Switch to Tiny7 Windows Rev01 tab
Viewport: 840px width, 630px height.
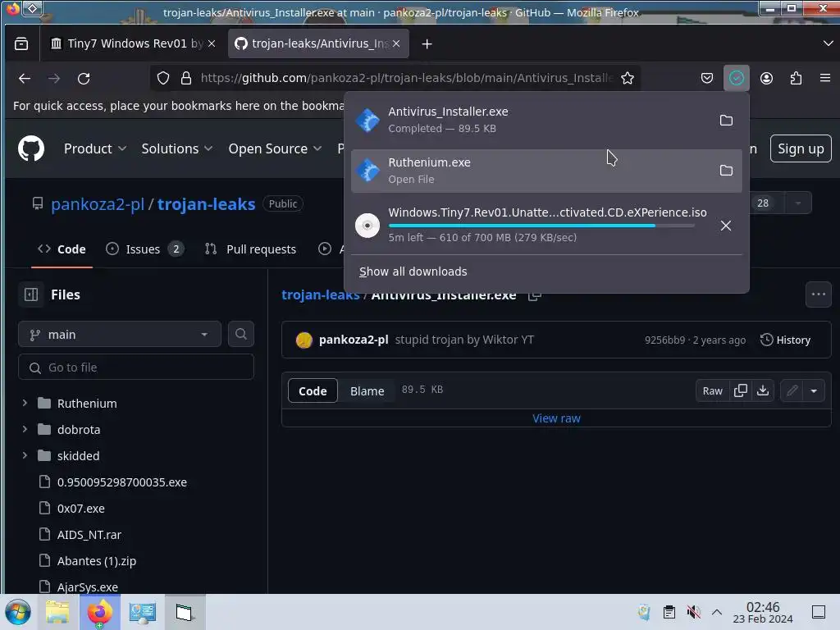pos(129,43)
